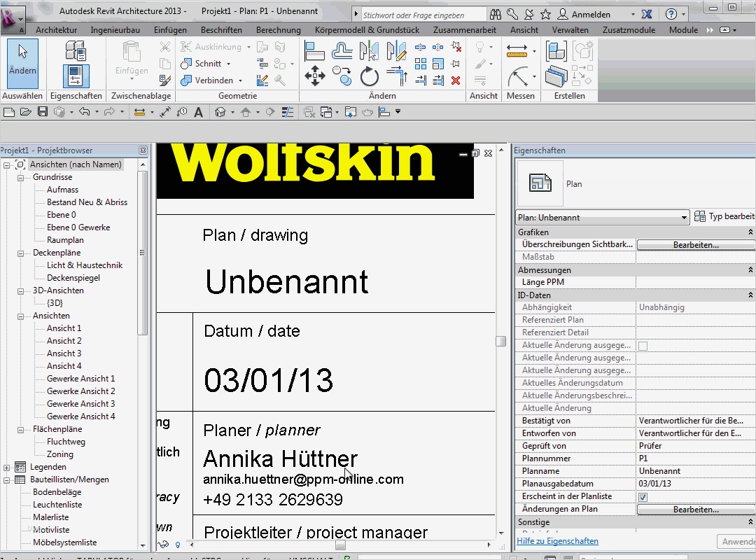Open the Schnitt dropdown arrow
756x560 pixels.
[228, 64]
